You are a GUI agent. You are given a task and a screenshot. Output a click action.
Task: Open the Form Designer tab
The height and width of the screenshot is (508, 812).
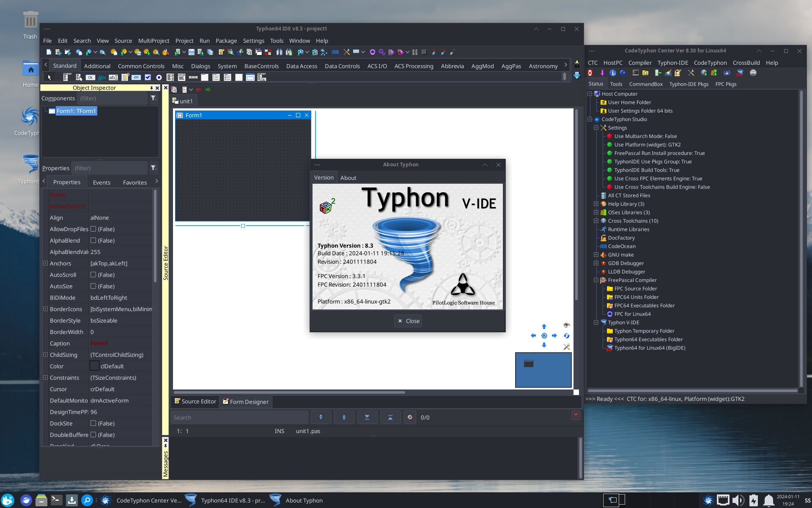coord(246,402)
